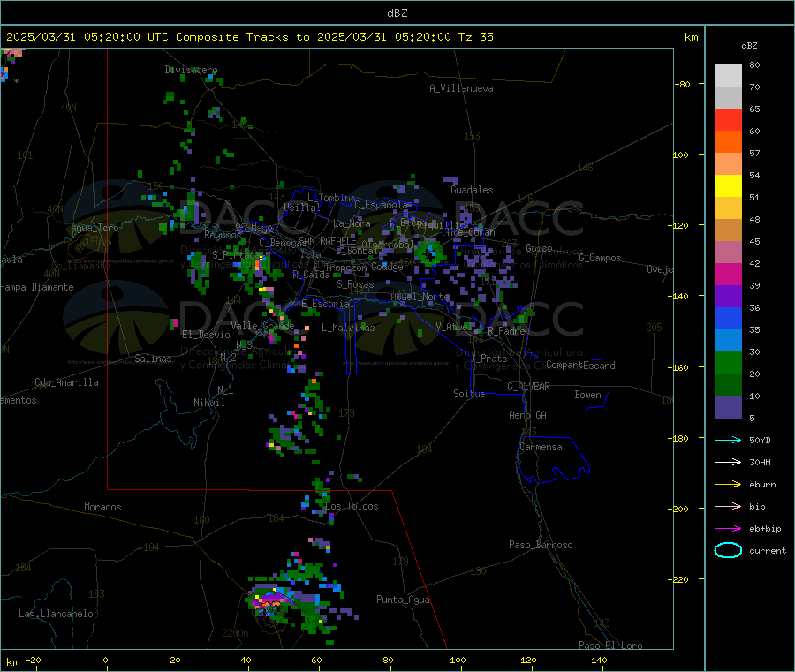
Task: Click the 'La_Nora' map label
Action: (x=352, y=223)
